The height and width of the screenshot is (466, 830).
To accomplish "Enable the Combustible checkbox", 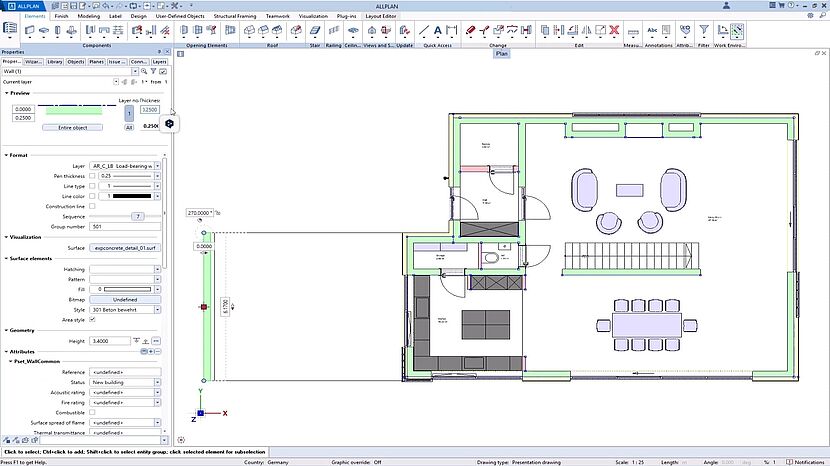I will (x=93, y=412).
